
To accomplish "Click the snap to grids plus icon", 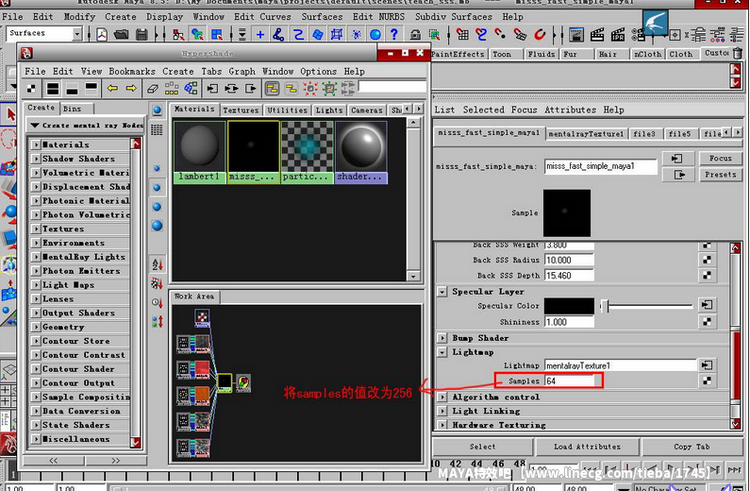I will click(260, 34).
